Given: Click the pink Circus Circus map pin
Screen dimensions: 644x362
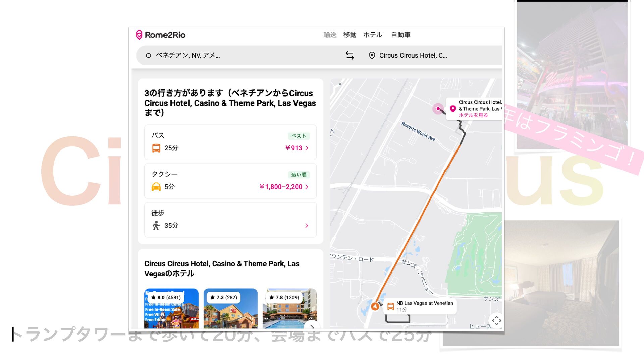Looking at the screenshot, I should point(452,109).
